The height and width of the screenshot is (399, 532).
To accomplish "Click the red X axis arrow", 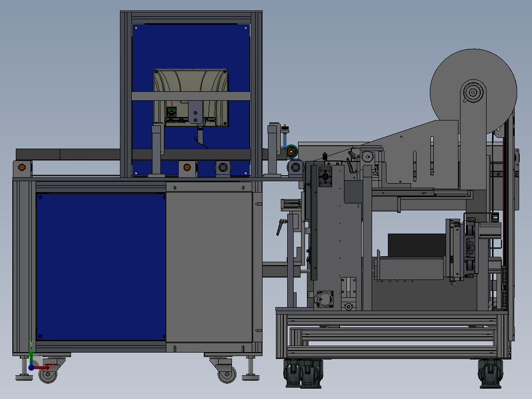I will [45, 367].
